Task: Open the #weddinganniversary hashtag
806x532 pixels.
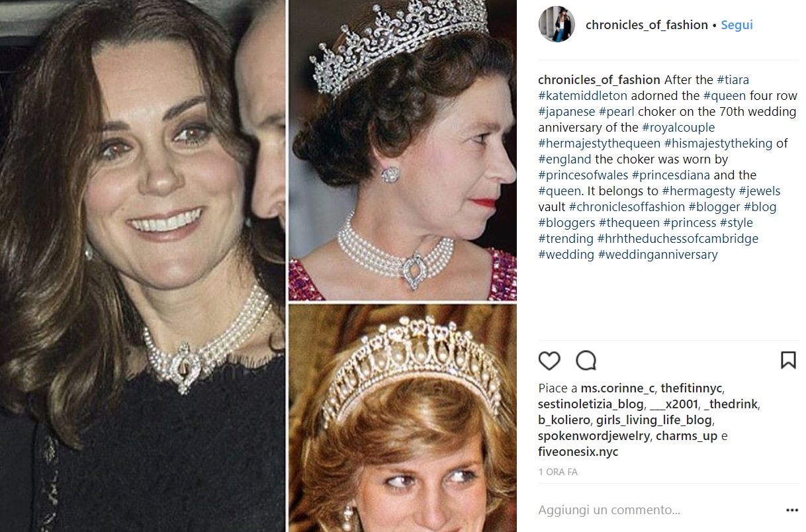Action: click(x=657, y=255)
